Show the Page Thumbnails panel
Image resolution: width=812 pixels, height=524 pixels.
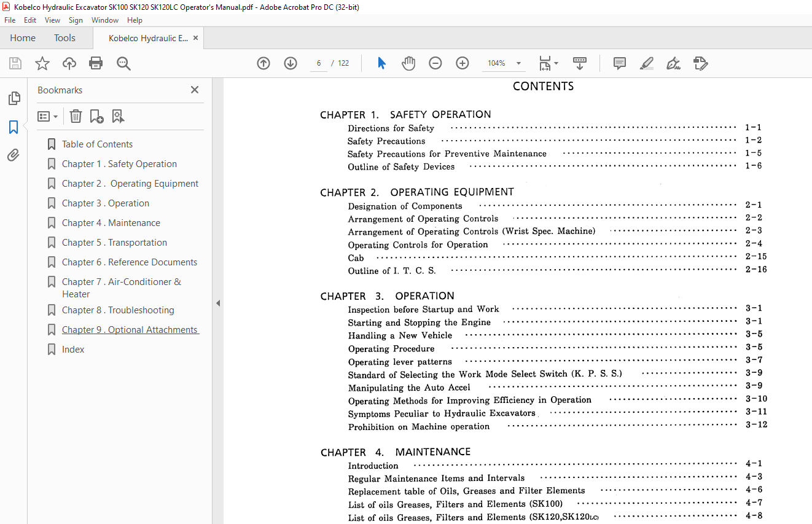click(x=14, y=98)
